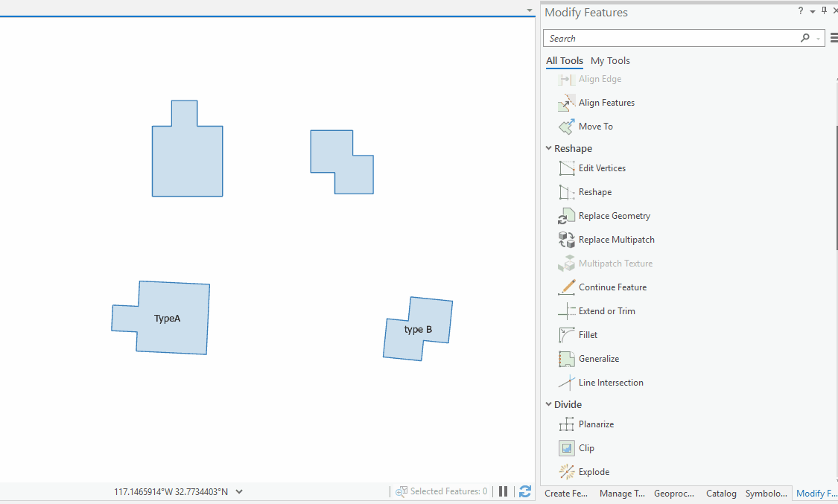Switch to the My Tools tab

pos(610,60)
